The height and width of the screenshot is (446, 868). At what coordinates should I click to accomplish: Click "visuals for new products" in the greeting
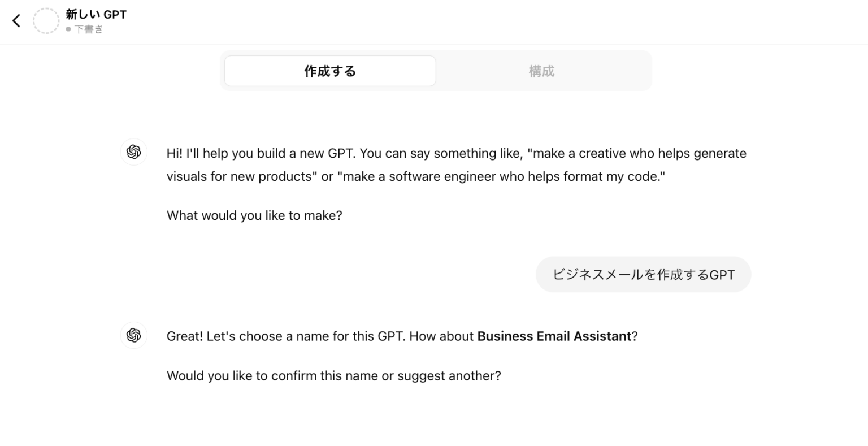[x=239, y=176]
